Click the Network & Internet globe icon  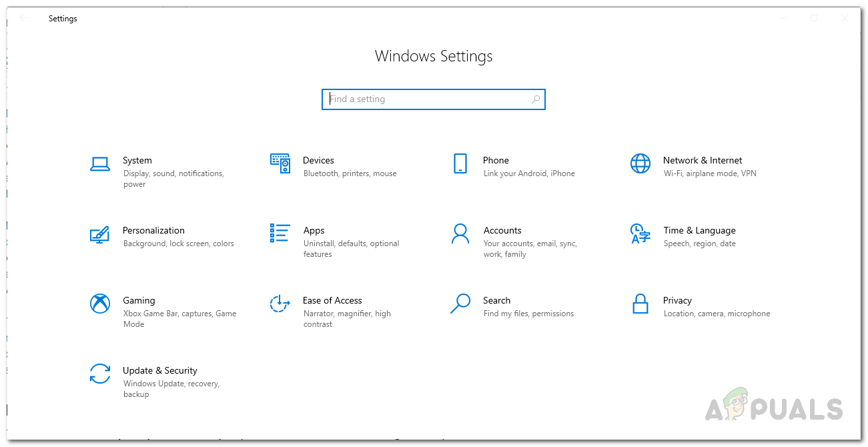point(640,163)
